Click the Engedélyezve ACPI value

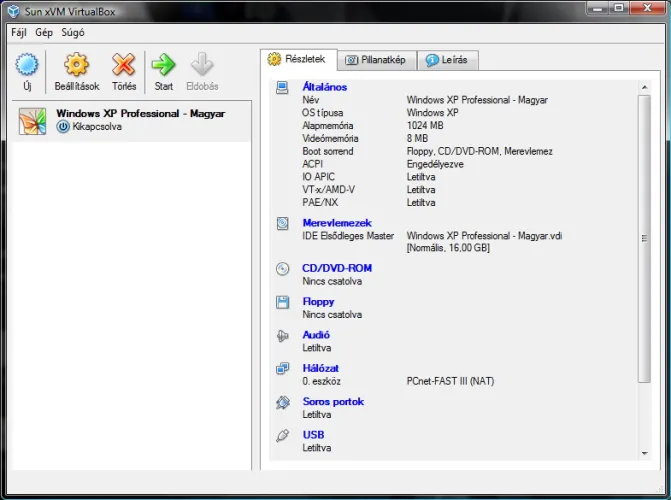[435, 164]
